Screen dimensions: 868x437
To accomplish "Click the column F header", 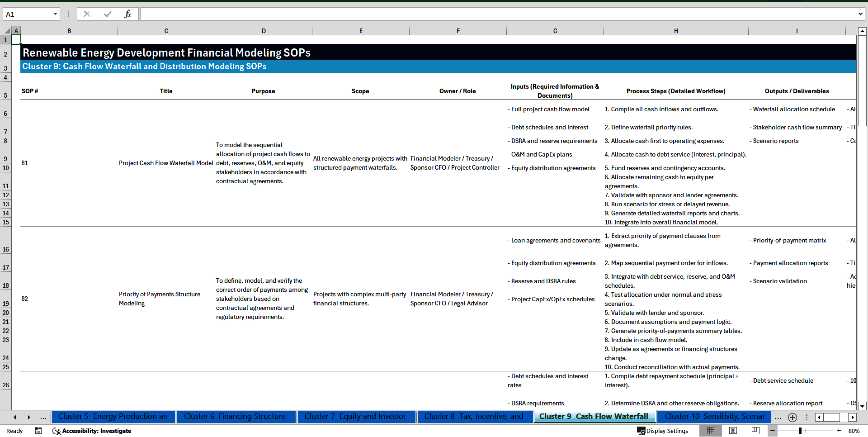I will pyautogui.click(x=458, y=30).
